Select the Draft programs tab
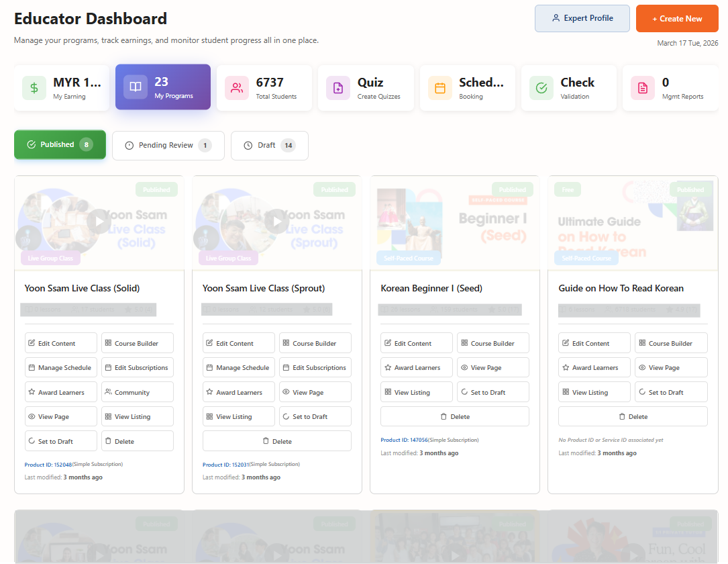This screenshot has width=728, height=564. click(269, 146)
